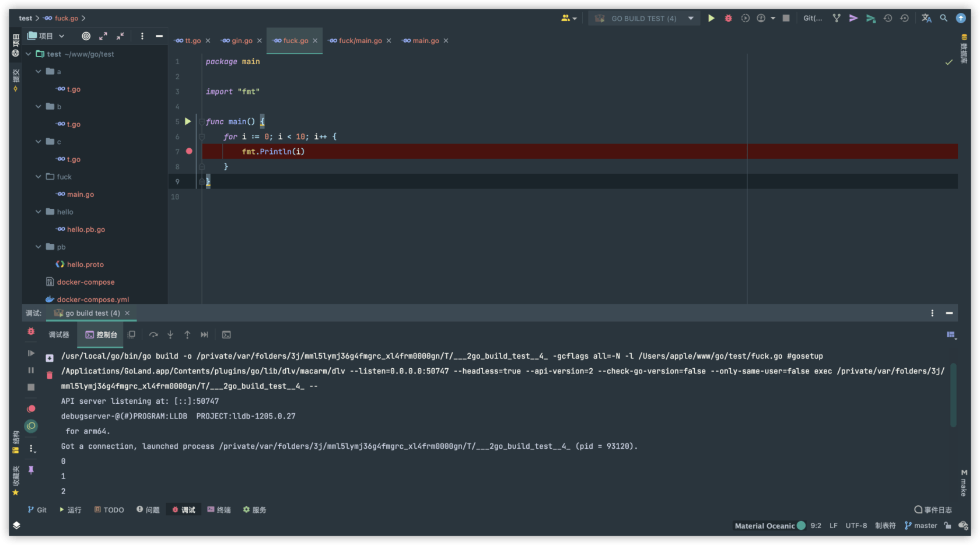Click the rollback revert arrow icon

coord(904,18)
